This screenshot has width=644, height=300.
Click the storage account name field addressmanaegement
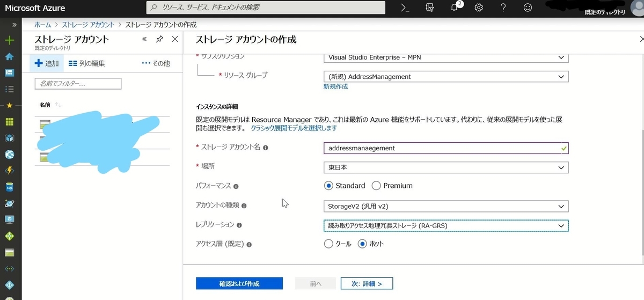pyautogui.click(x=446, y=148)
